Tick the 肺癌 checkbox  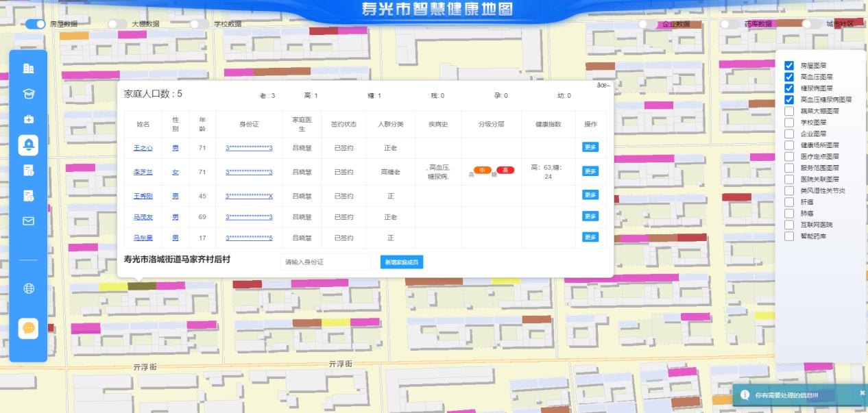(x=788, y=213)
